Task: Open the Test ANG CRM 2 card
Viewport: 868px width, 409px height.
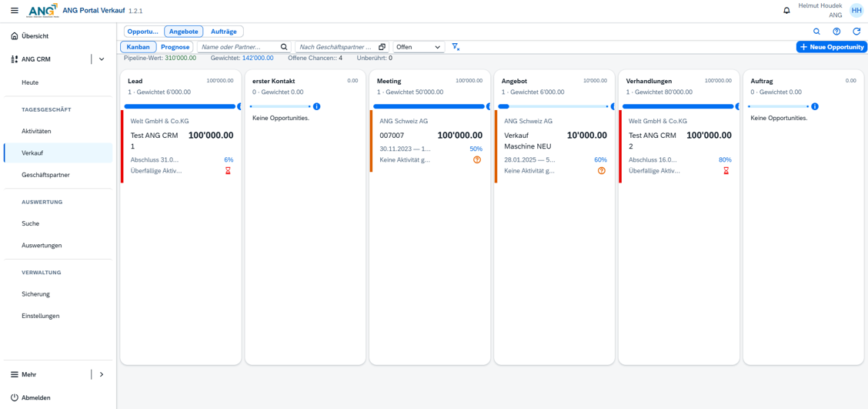Action: [x=679, y=146]
